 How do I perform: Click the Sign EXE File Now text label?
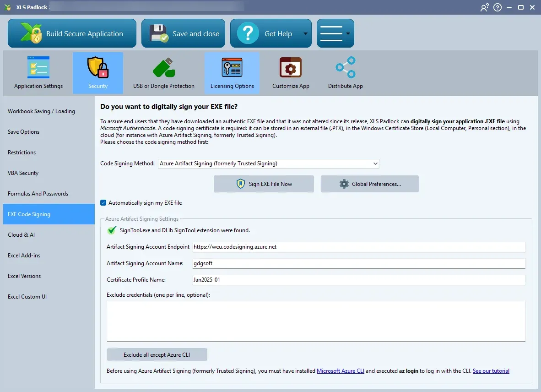click(x=270, y=184)
